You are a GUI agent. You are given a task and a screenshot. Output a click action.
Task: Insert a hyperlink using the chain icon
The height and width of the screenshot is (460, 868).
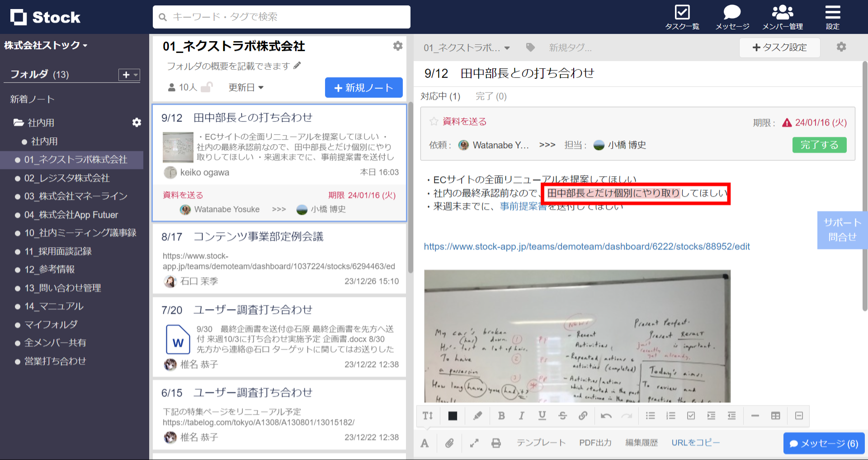(583, 416)
